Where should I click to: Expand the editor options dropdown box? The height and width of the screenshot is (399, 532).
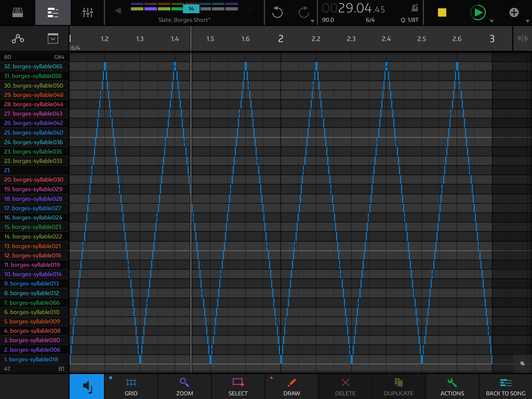[x=53, y=39]
